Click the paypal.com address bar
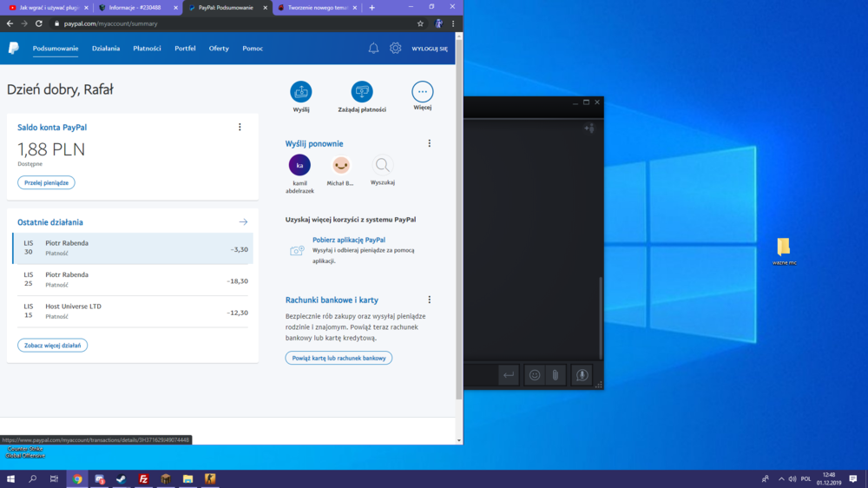 click(x=233, y=23)
